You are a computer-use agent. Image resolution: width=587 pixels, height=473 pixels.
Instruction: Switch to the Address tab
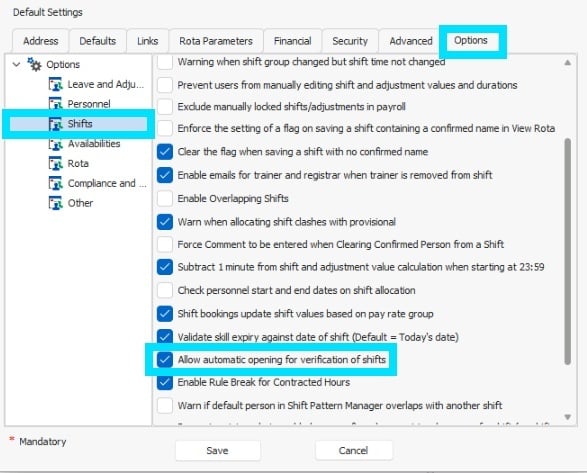click(40, 41)
